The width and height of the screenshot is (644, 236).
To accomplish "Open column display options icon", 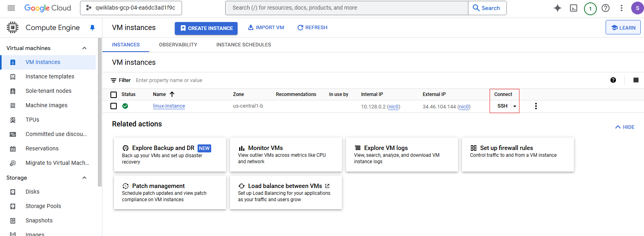I will (x=636, y=80).
